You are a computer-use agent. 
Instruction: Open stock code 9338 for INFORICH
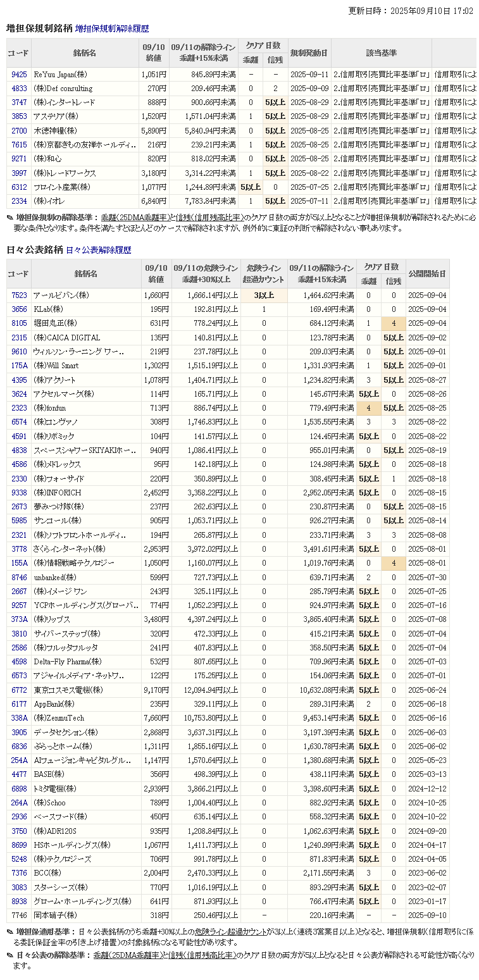19,493
